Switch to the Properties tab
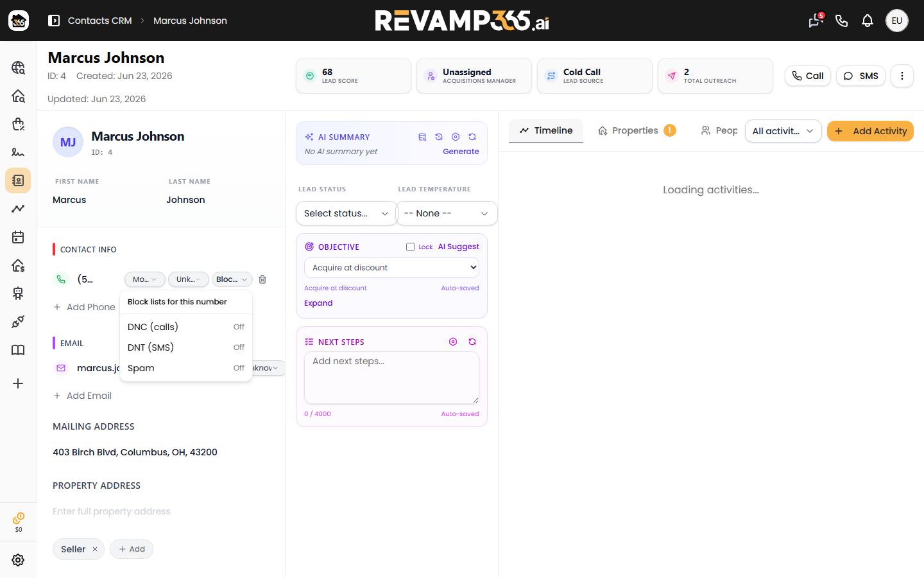924x578 pixels. (x=636, y=130)
